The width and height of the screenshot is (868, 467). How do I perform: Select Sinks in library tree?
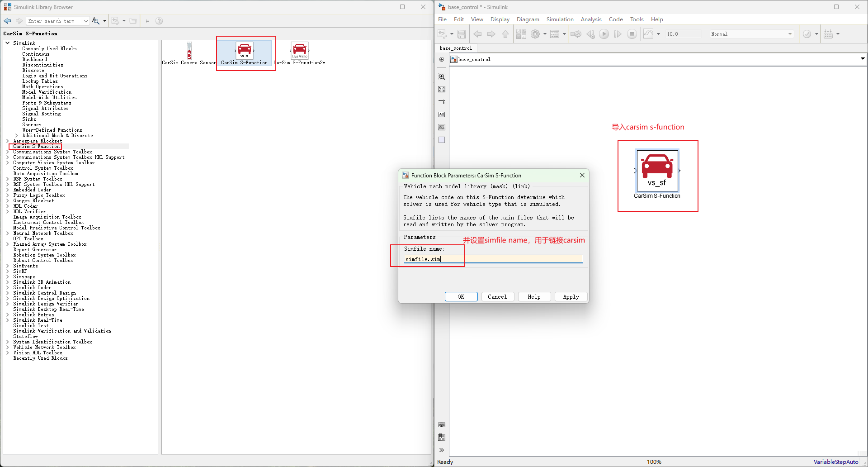click(x=29, y=119)
